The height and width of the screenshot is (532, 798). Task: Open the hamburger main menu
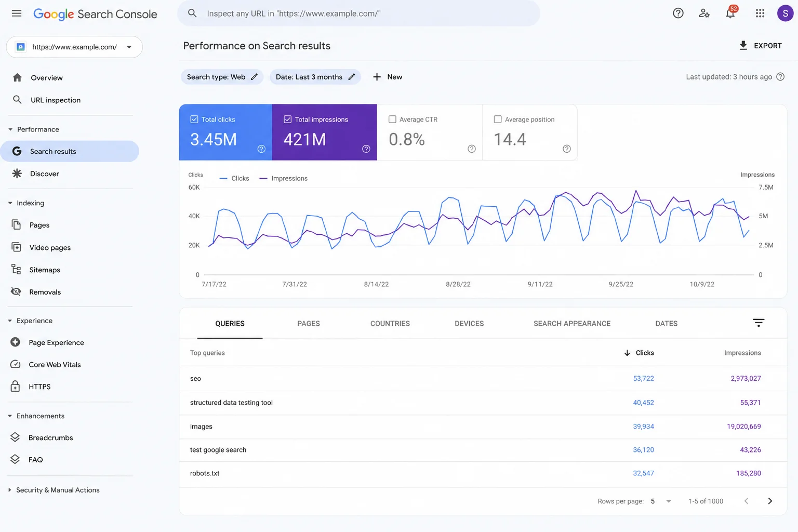click(17, 14)
